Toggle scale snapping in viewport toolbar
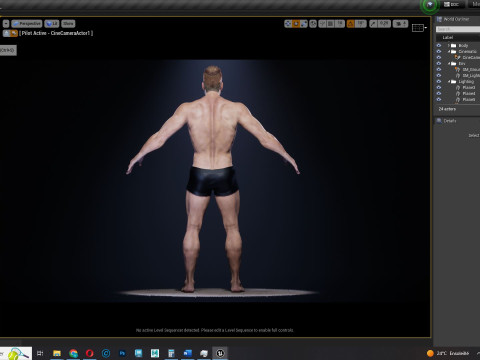The image size is (480, 360). [373, 24]
